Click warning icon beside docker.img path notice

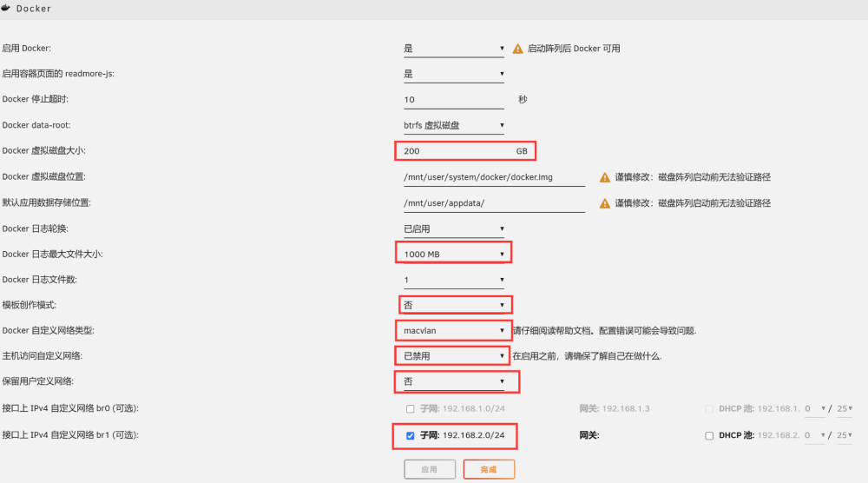[x=604, y=177]
